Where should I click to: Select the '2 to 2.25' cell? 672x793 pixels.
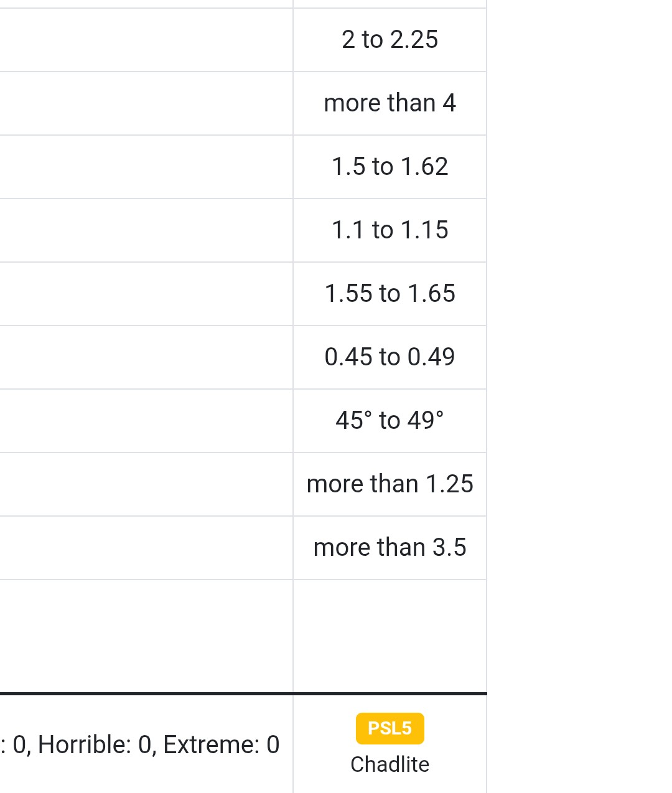click(x=390, y=40)
